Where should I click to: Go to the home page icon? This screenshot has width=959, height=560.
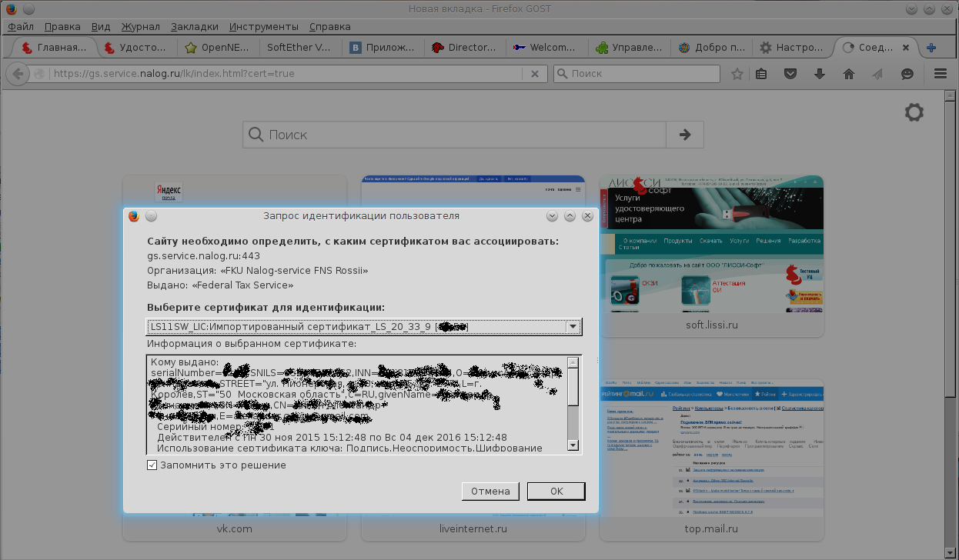pyautogui.click(x=849, y=74)
